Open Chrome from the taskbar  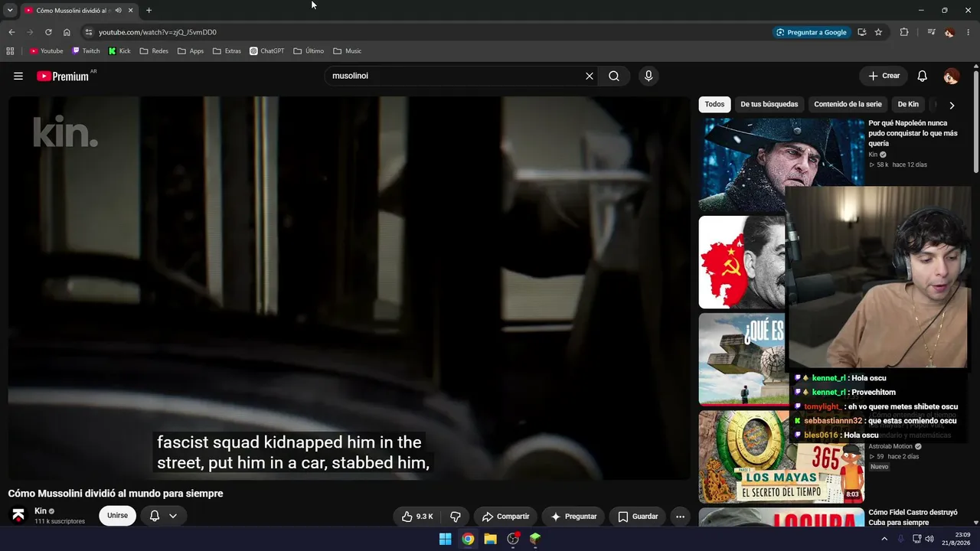468,539
